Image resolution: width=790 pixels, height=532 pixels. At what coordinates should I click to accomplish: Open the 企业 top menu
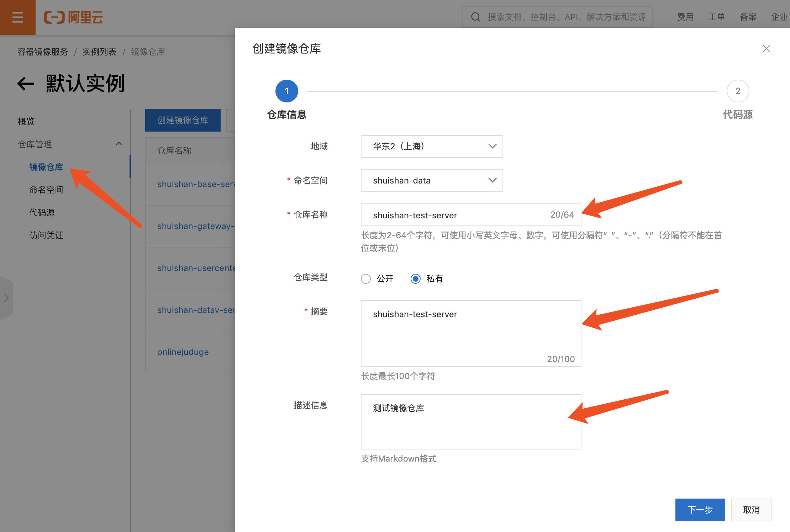tap(779, 17)
